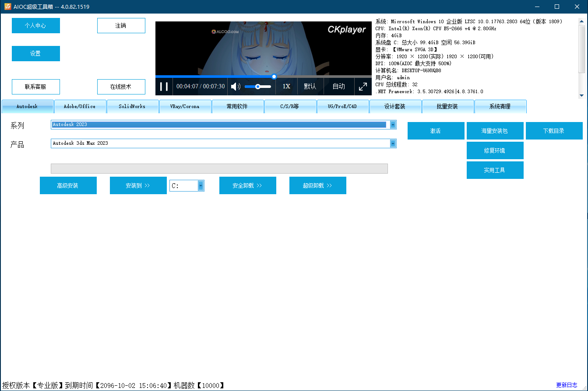588x391 pixels.
Task: Mute the video player speaker icon
Action: click(236, 86)
